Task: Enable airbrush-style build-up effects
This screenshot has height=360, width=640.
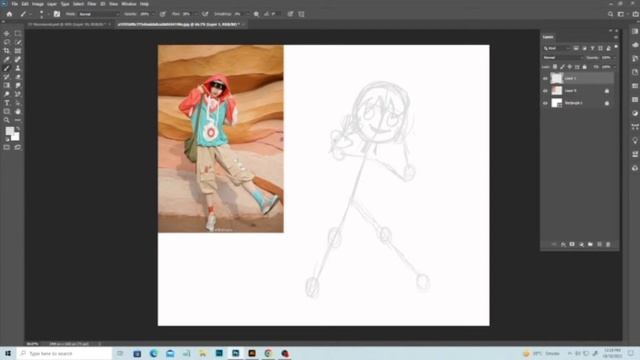Action: pos(205,14)
